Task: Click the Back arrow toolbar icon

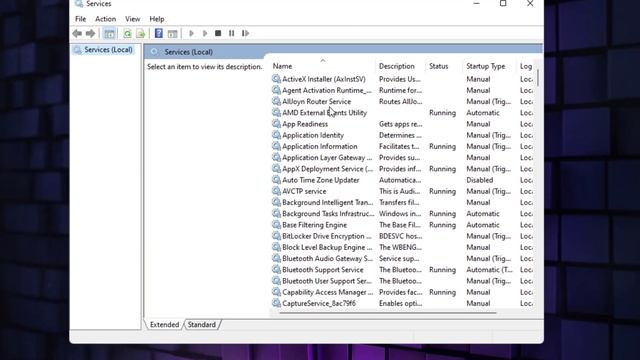Action: click(x=77, y=33)
